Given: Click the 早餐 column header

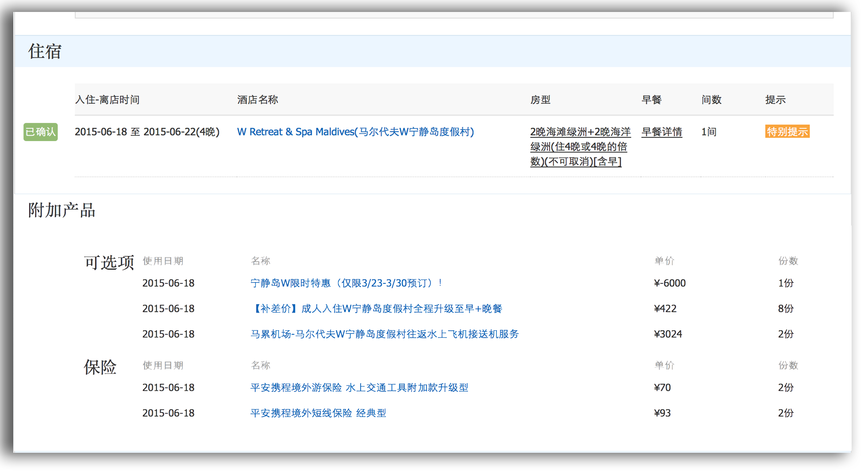Looking at the screenshot, I should click(x=652, y=100).
